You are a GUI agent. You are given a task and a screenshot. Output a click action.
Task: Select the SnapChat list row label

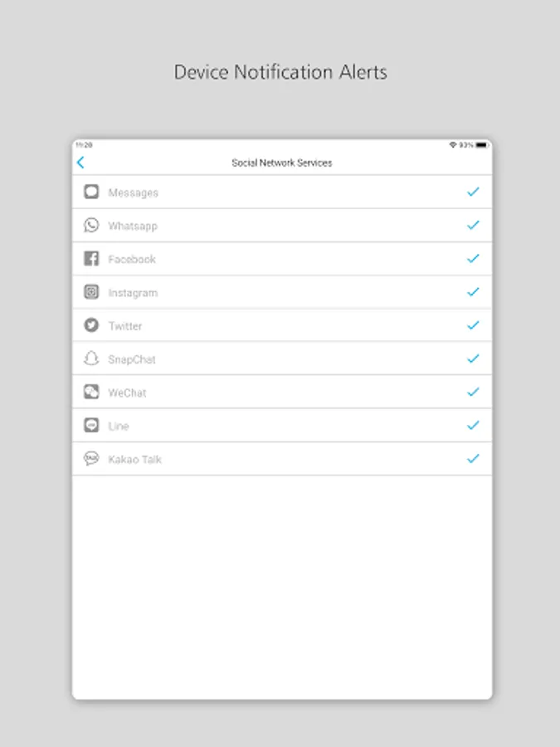pos(132,359)
